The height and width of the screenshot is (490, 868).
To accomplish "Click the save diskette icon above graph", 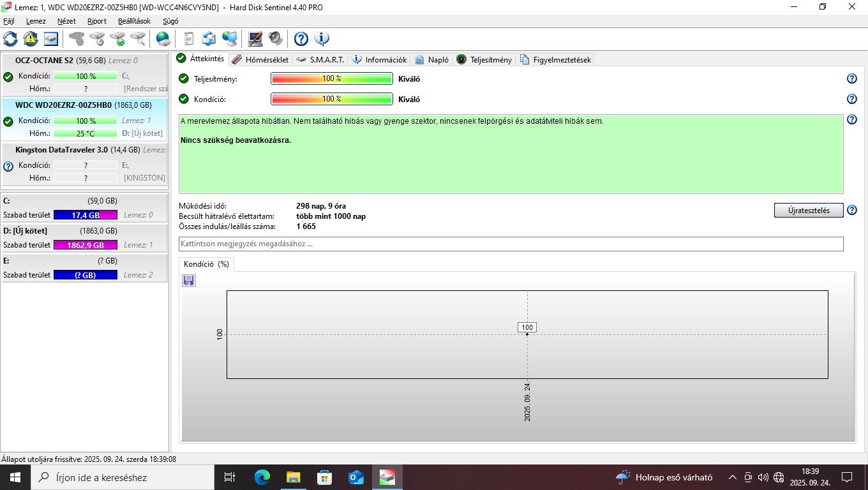I will tap(189, 281).
